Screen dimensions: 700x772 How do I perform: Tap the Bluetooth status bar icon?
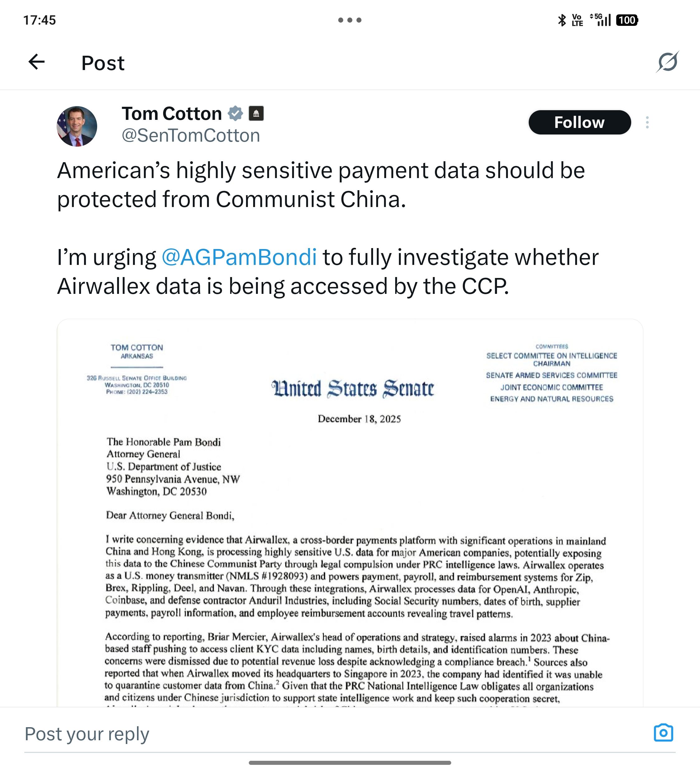562,20
